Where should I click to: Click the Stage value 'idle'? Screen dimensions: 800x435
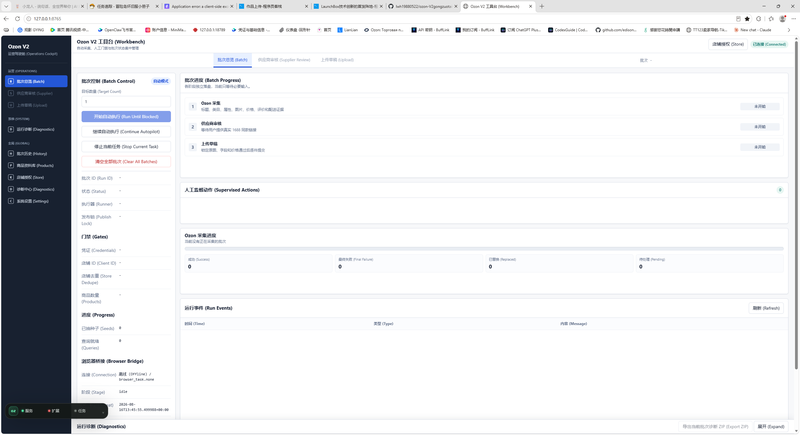pyautogui.click(x=123, y=392)
